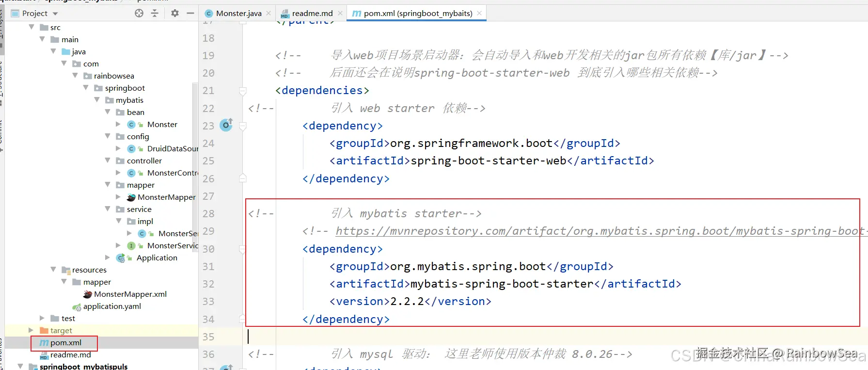Click the locate/select opened file target icon

pyautogui.click(x=139, y=13)
